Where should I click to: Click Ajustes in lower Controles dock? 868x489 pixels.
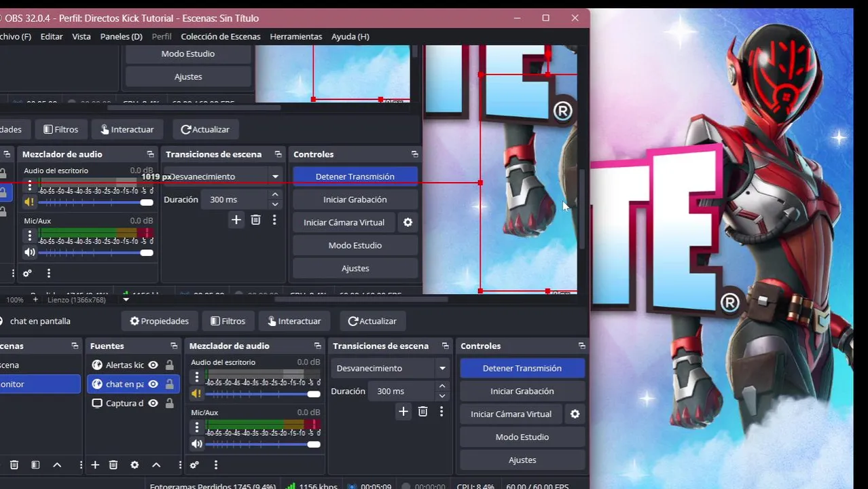(x=522, y=460)
